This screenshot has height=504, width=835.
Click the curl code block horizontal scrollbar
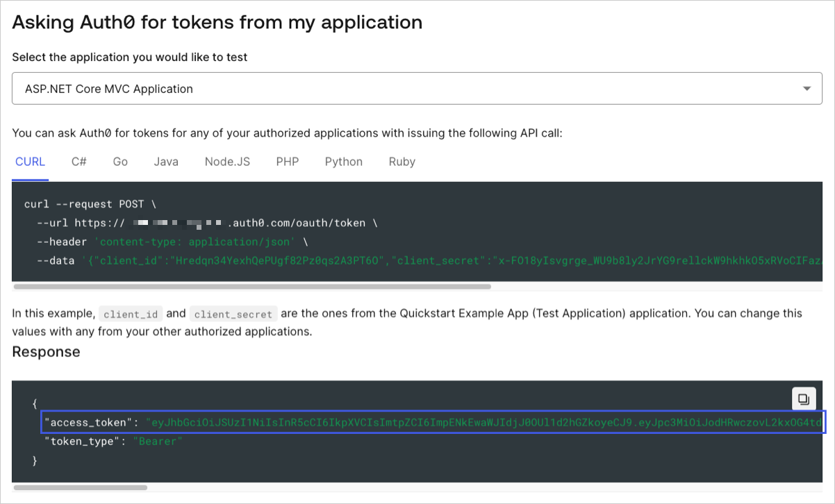click(252, 285)
